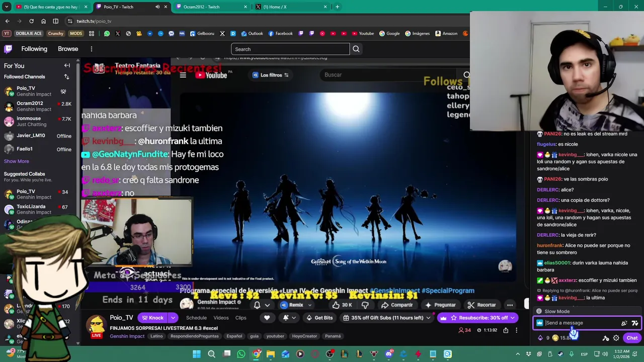The height and width of the screenshot is (362, 644).
Task: Open the Clips tab of channel
Action: pos(240,318)
